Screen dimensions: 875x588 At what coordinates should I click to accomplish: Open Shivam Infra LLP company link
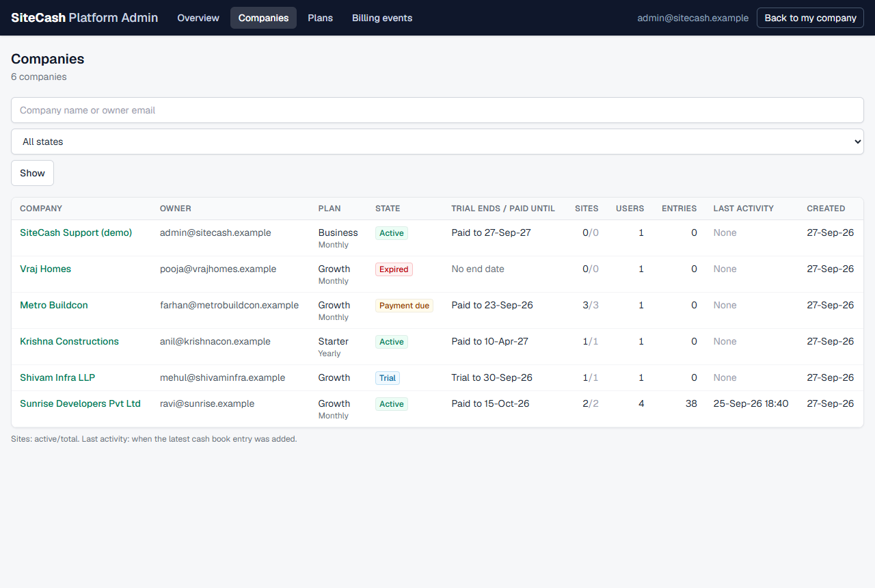tap(57, 377)
